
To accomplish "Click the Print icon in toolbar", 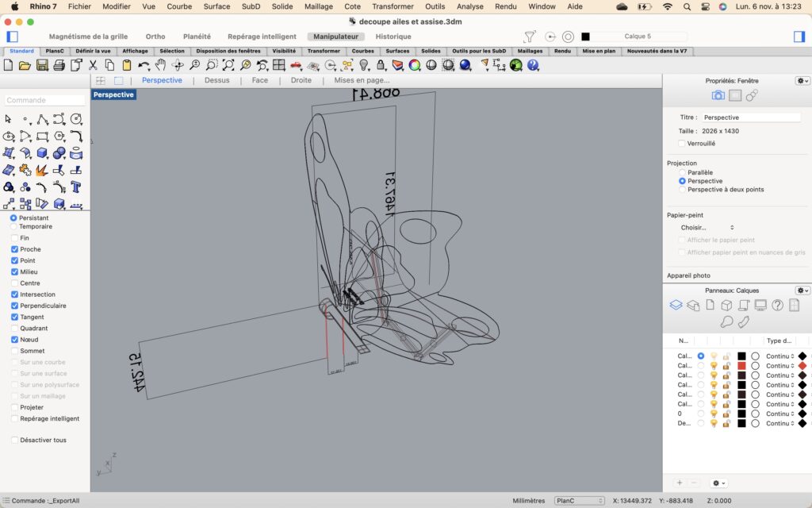I will [x=58, y=65].
